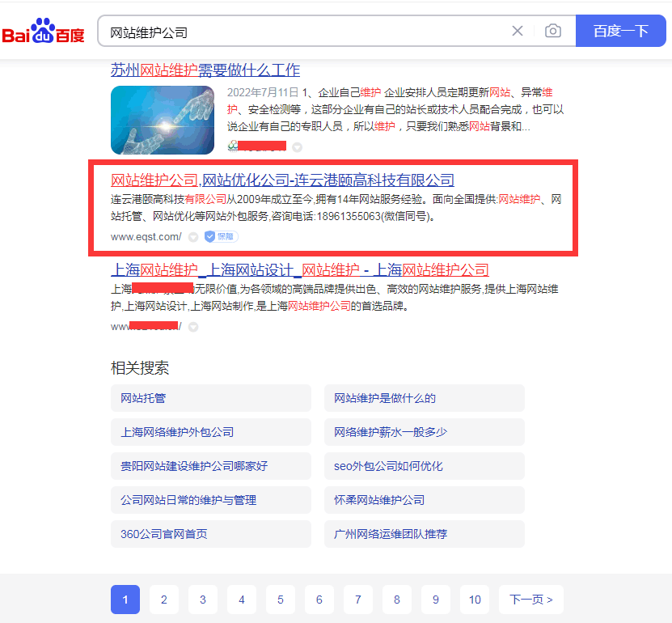This screenshot has width=672, height=623.
Task: Select related search 网络维护薪水一般多少
Action: 425,432
